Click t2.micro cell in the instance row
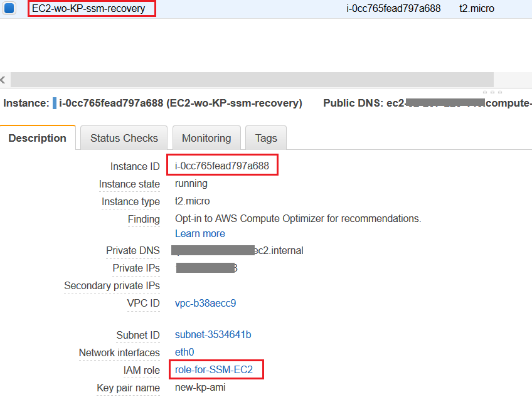Image resolution: width=532 pixels, height=402 pixels. [x=476, y=9]
